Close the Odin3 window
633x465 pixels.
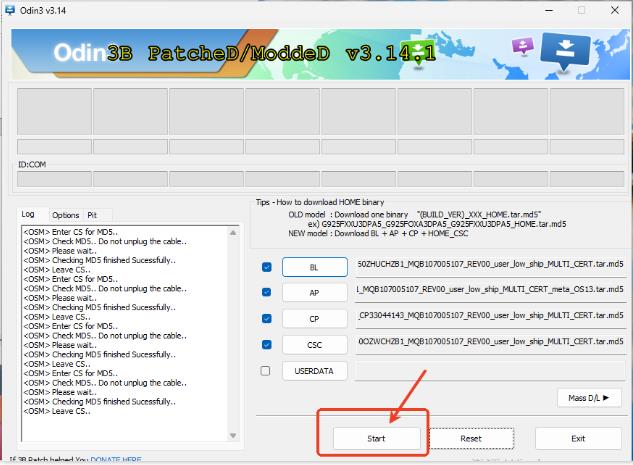click(x=614, y=10)
